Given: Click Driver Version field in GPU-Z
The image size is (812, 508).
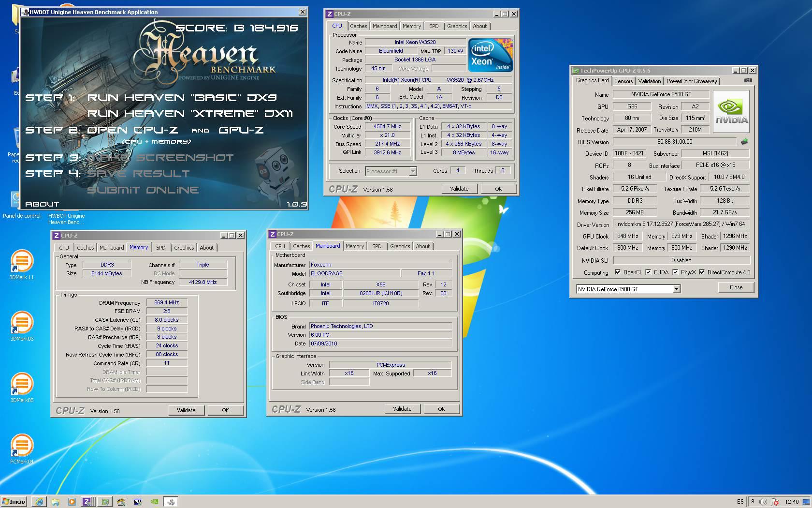Looking at the screenshot, I should [x=681, y=224].
